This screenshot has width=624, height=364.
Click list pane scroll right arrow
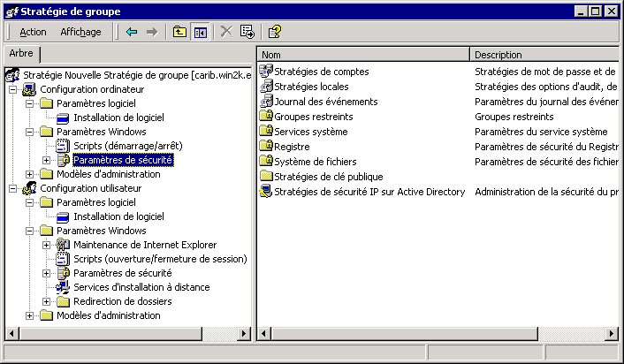[612, 333]
